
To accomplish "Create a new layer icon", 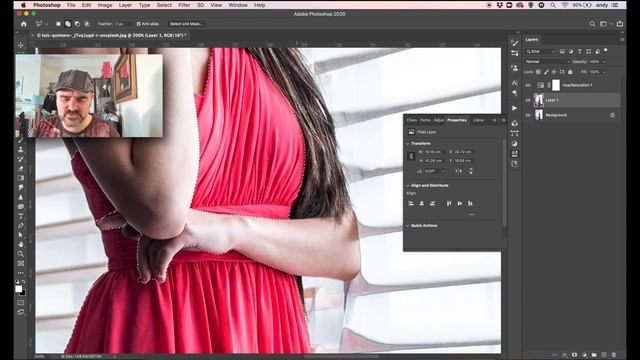I will [604, 355].
